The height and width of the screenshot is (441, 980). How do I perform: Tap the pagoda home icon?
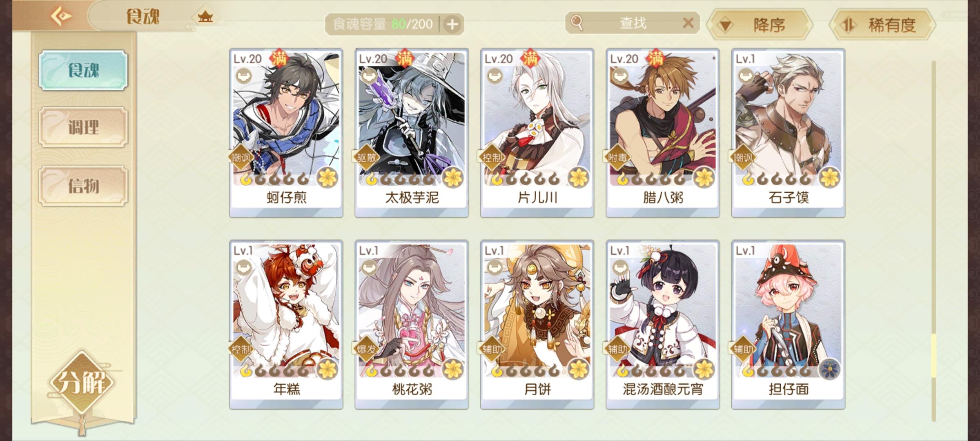pos(205,16)
